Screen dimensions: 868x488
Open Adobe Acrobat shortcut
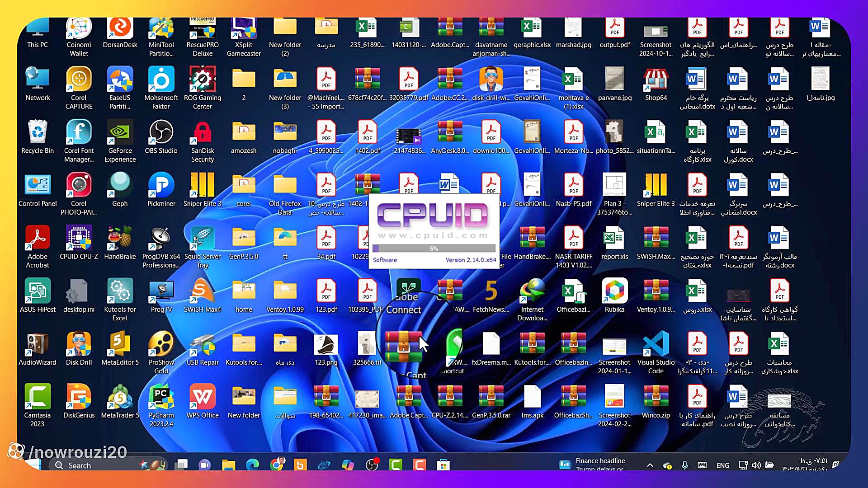[x=38, y=247]
